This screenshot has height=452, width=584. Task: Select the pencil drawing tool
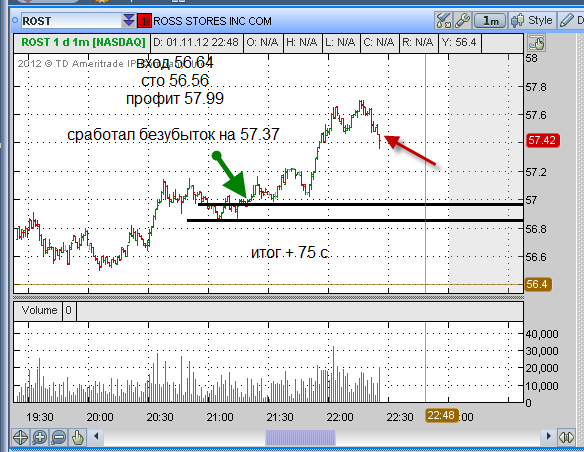pos(567,20)
